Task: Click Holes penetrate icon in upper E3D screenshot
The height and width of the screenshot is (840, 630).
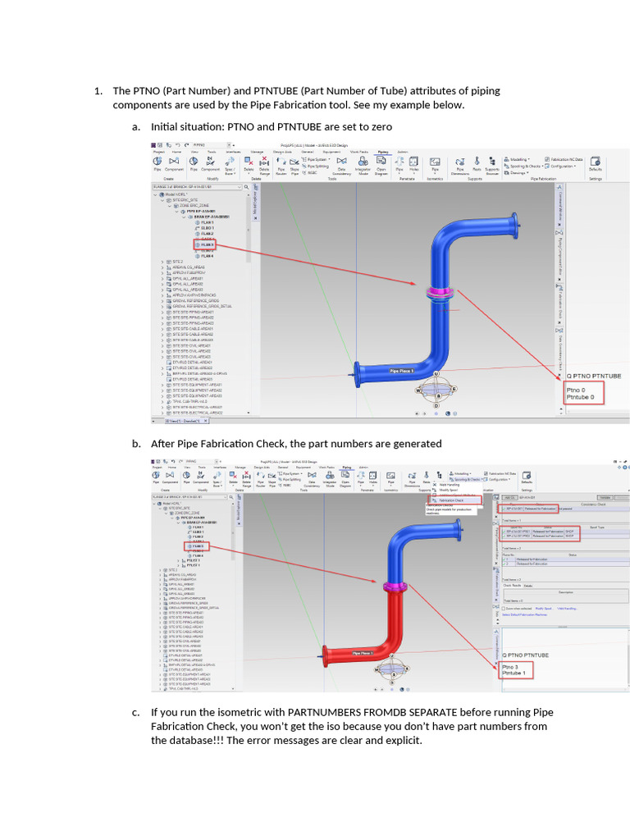Action: 413,162
